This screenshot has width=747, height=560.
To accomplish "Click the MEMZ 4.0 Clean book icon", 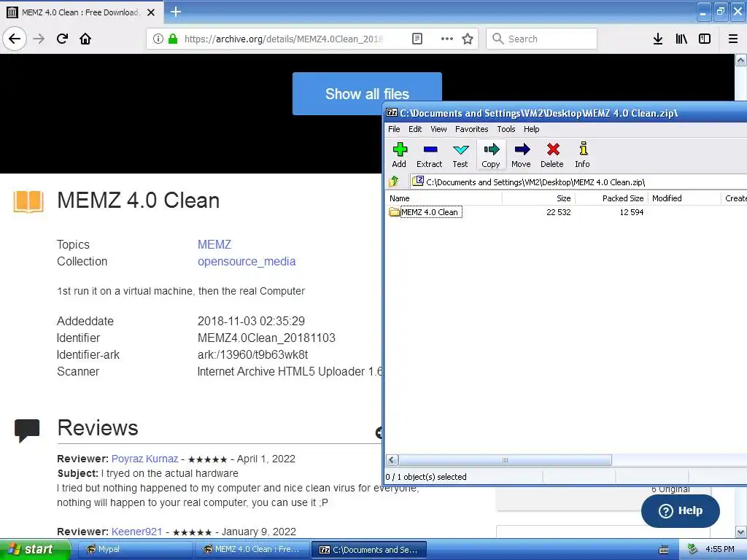I will pyautogui.click(x=28, y=201).
